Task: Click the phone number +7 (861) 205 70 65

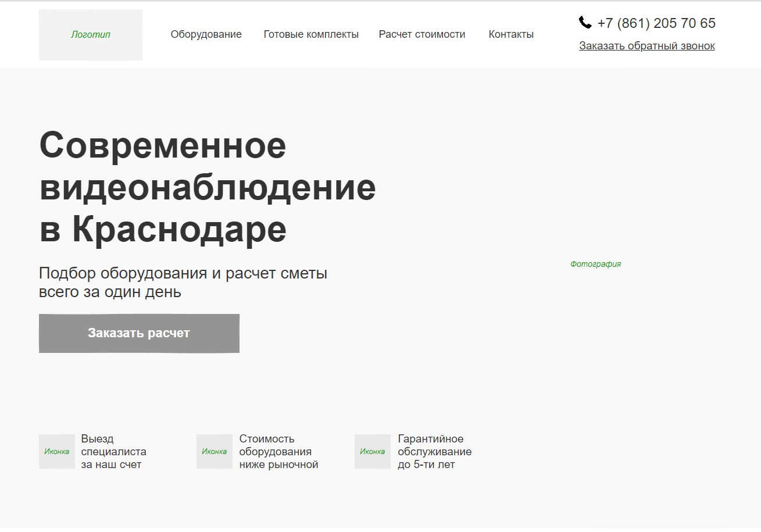Action: pyautogui.click(x=656, y=23)
